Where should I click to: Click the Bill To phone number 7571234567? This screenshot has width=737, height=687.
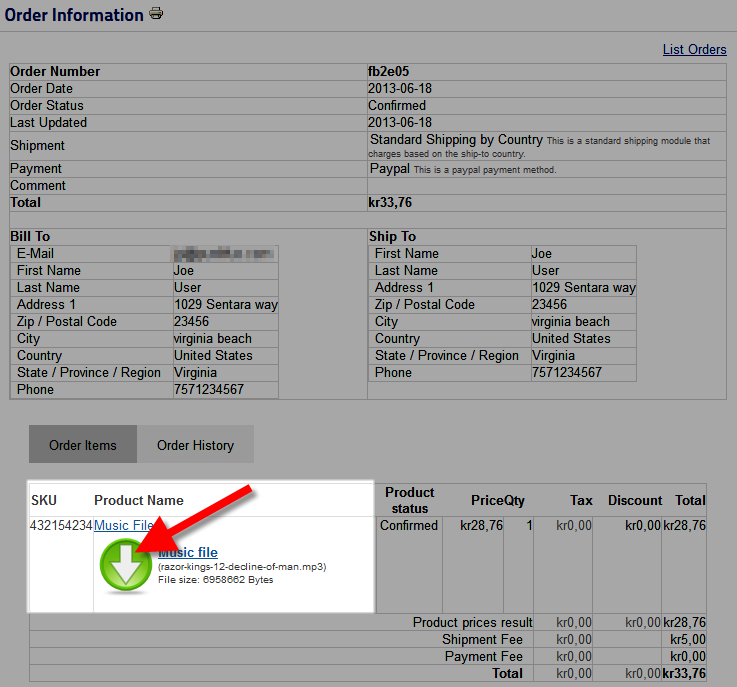coord(208,389)
